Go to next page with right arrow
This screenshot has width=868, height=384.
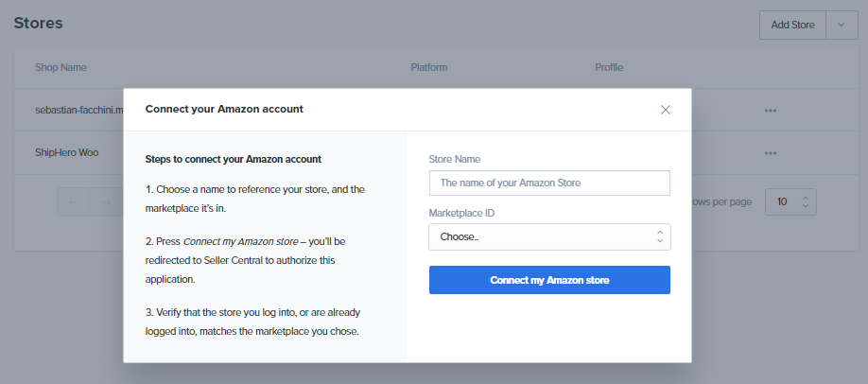click(x=106, y=201)
